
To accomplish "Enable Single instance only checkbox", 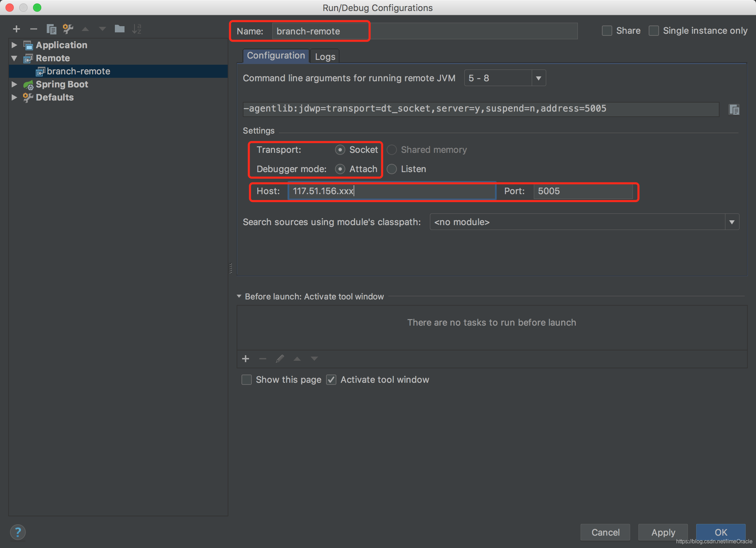I will point(654,31).
